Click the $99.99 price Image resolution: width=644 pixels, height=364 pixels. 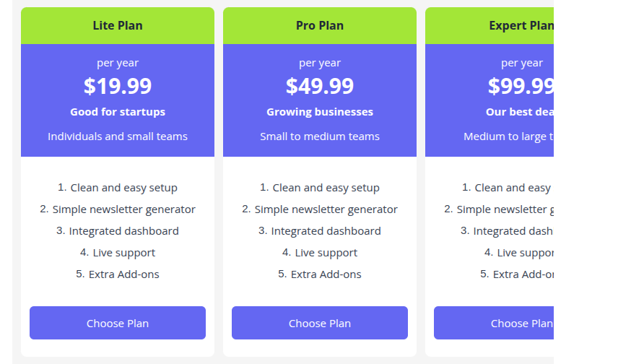(x=521, y=86)
